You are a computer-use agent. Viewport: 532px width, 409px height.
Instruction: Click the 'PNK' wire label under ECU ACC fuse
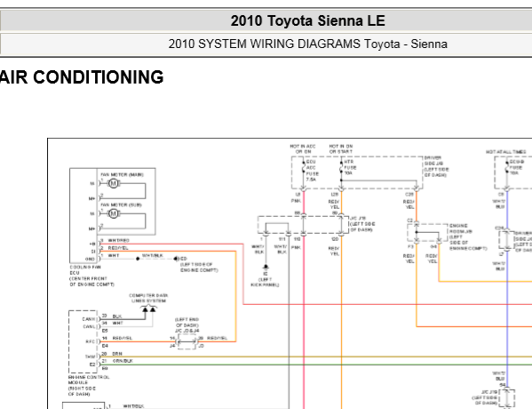[x=296, y=201]
